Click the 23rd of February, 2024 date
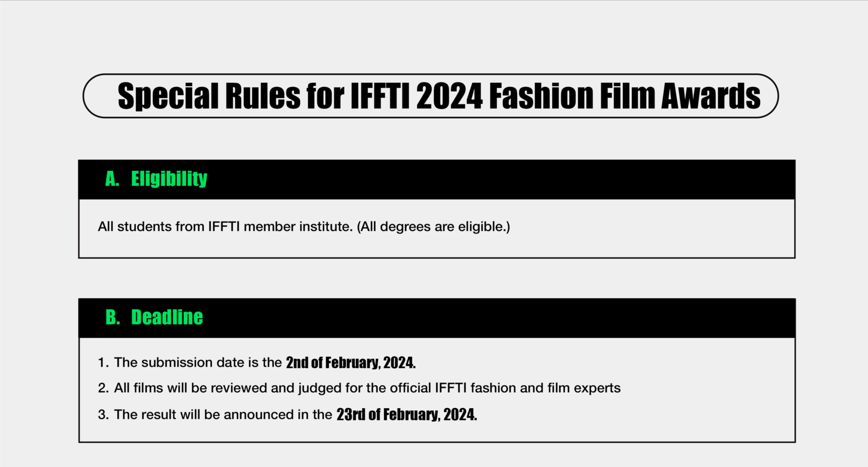This screenshot has width=868, height=467. tap(407, 415)
